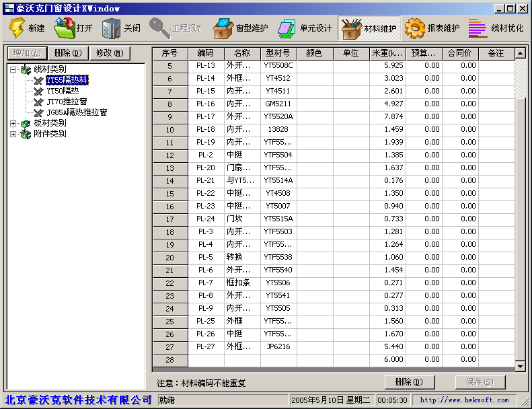The image size is (532, 409).
Task: Select JT70推拉窗 in the tree
Action: click(x=67, y=102)
